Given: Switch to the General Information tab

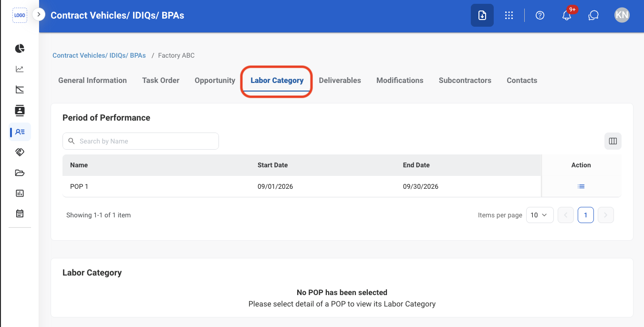Looking at the screenshot, I should pyautogui.click(x=93, y=81).
